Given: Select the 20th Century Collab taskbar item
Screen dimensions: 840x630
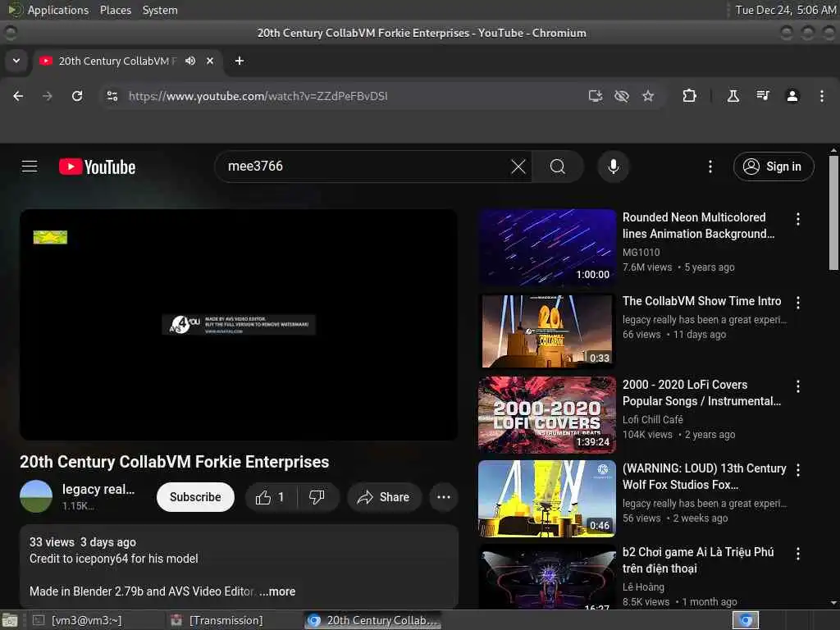Looking at the screenshot, I should coord(373,620).
